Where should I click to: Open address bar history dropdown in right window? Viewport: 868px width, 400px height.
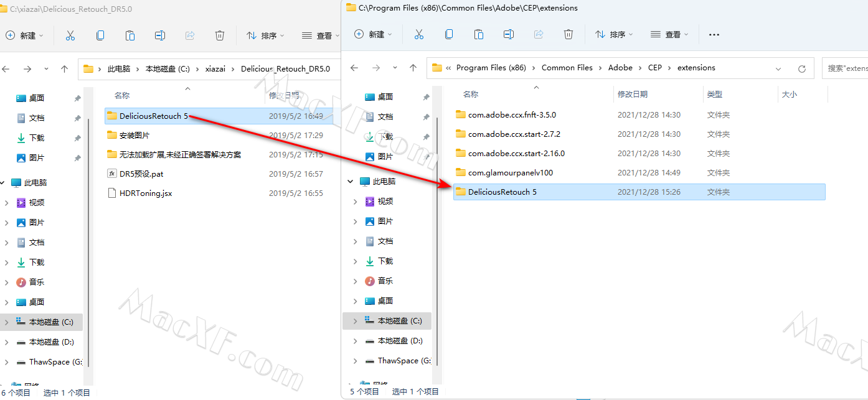[778, 68]
